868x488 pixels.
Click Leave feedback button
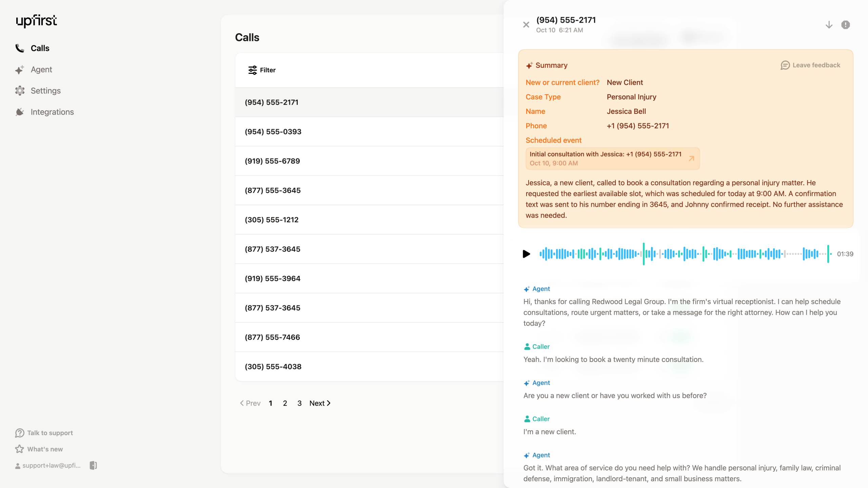[x=810, y=65]
